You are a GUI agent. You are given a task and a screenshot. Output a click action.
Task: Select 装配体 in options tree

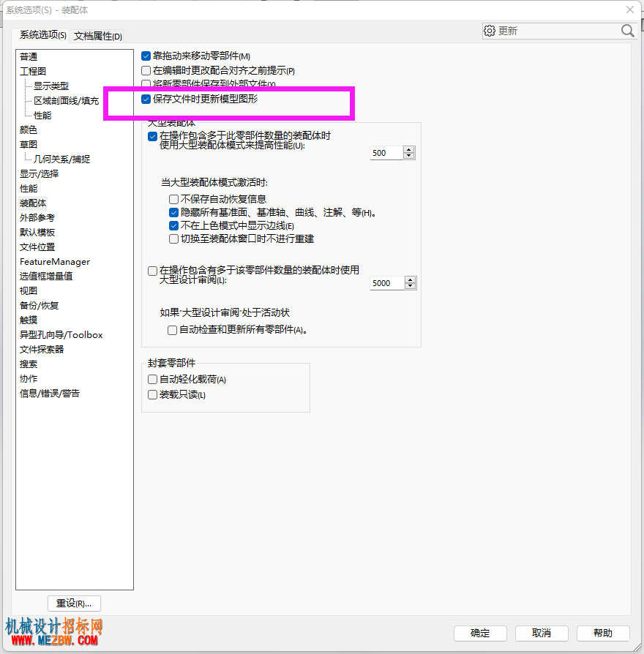33,203
